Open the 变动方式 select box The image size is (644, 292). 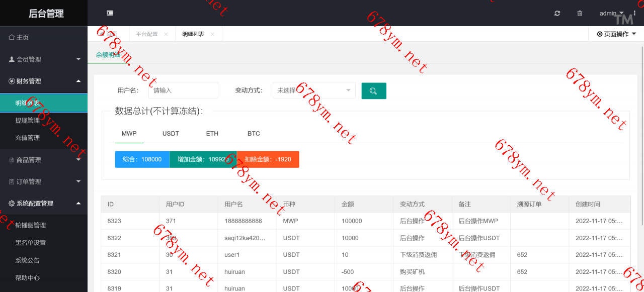tap(314, 90)
